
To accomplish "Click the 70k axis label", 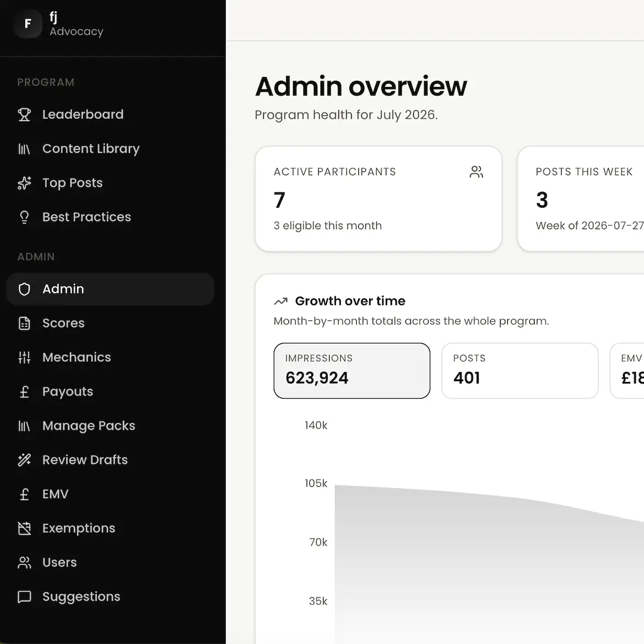I will click(318, 542).
